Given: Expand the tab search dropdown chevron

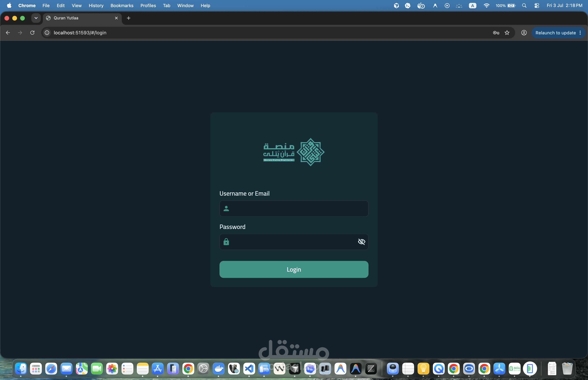Looking at the screenshot, I should [36, 18].
